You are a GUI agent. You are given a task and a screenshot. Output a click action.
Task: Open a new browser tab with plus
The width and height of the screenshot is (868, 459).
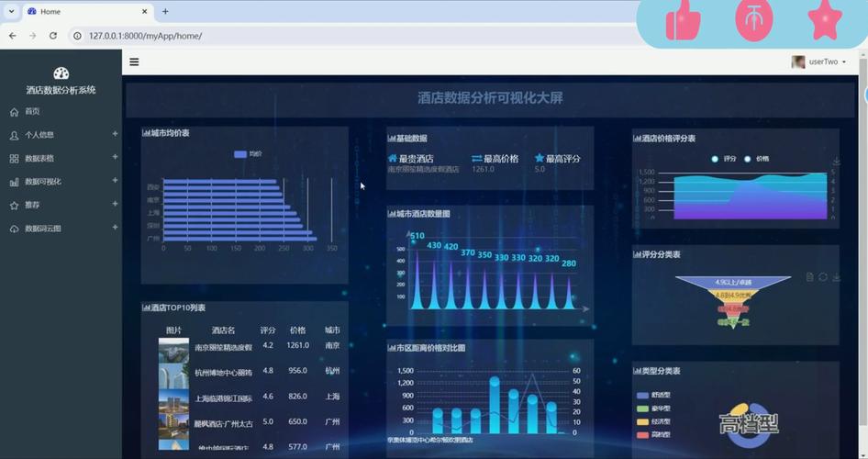pos(165,11)
